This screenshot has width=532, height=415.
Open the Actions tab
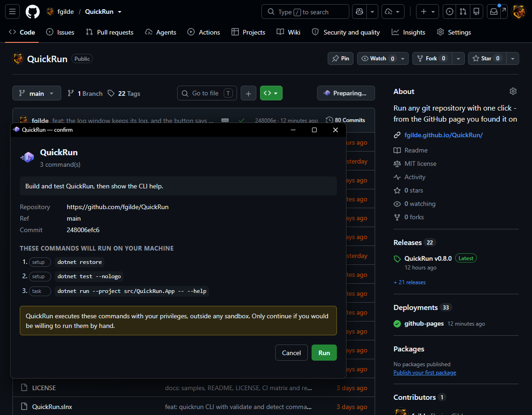point(204,32)
